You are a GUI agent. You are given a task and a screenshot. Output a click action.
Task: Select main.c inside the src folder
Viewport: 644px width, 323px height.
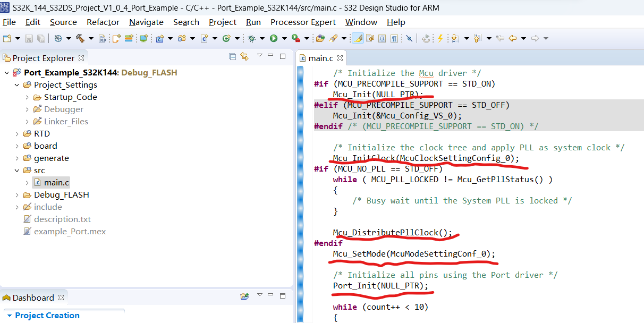55,182
